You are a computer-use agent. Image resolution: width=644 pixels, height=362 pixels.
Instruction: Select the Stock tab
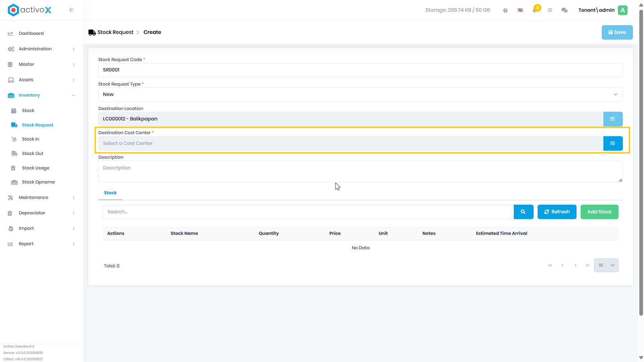[x=110, y=193]
